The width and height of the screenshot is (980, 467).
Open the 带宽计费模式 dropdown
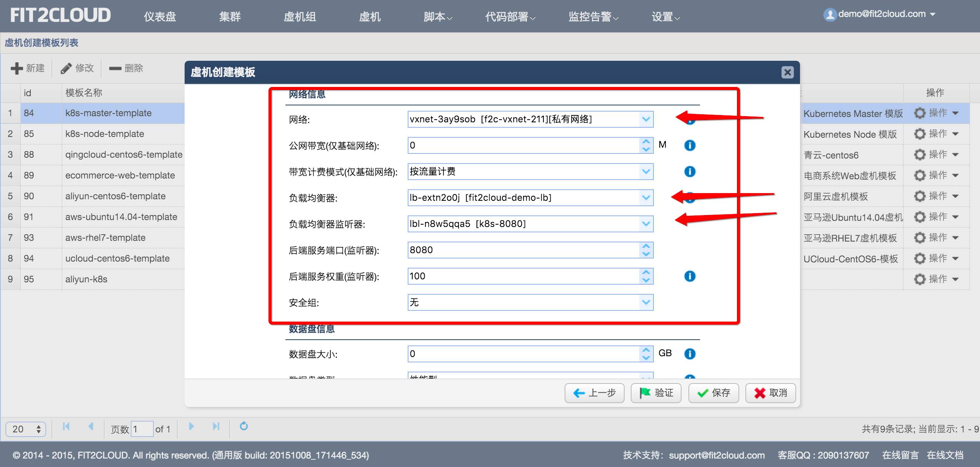pyautogui.click(x=646, y=172)
